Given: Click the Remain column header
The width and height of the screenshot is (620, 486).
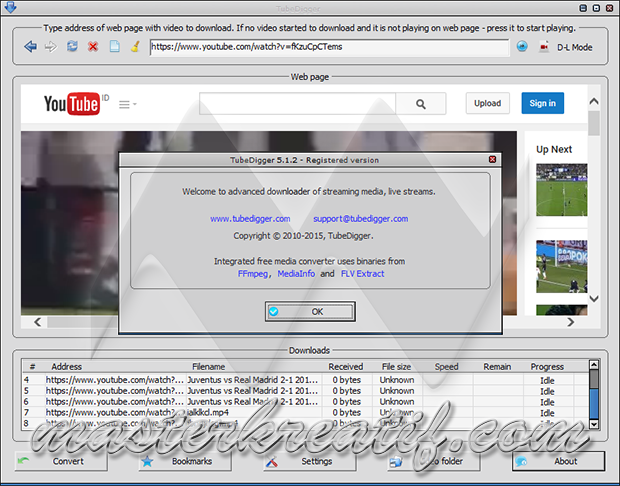Looking at the screenshot, I should (x=497, y=367).
